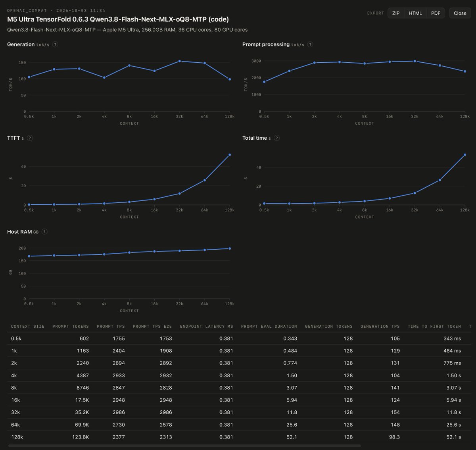The image size is (476, 450).
Task: Select the Time To First Token header
Action: tap(434, 326)
